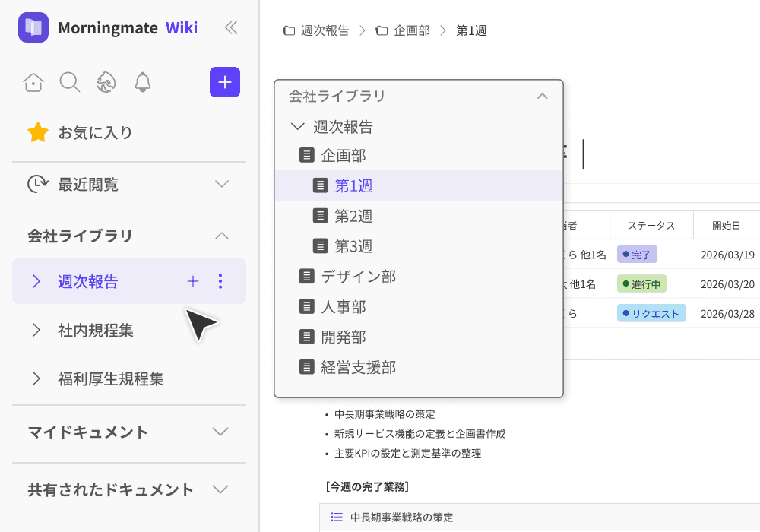Collapse sidebar with double chevron icon
This screenshot has height=532, width=760.
[231, 27]
